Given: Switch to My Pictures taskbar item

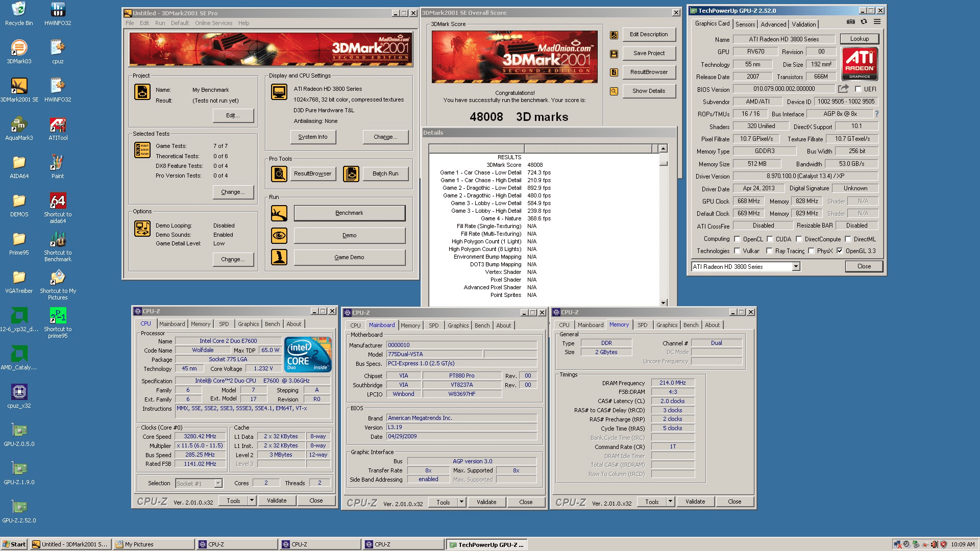Looking at the screenshot, I should [x=154, y=544].
